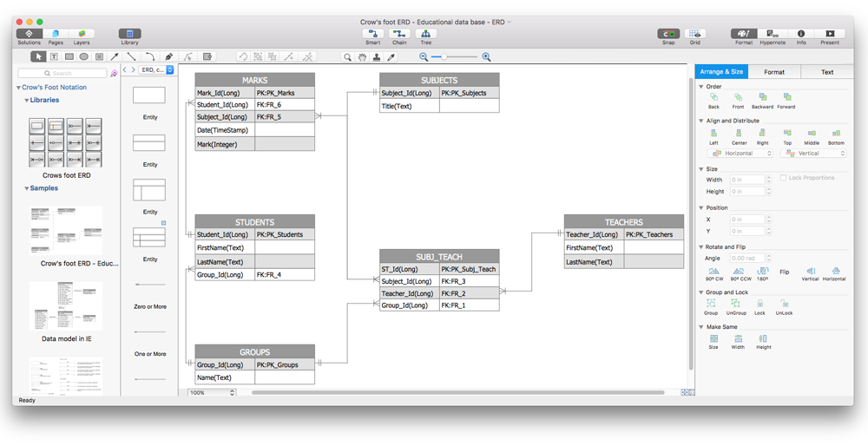
Task: Select the rectangle shape tool
Action: click(69, 56)
